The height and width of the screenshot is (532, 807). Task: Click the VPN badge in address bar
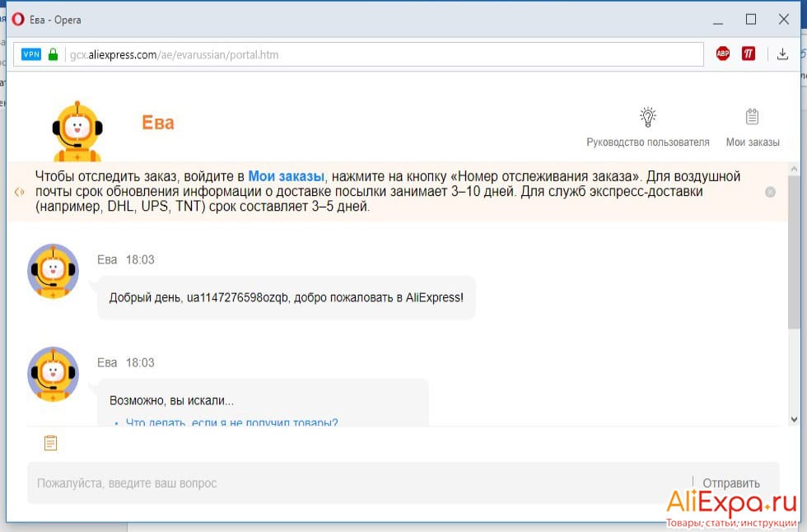click(31, 54)
